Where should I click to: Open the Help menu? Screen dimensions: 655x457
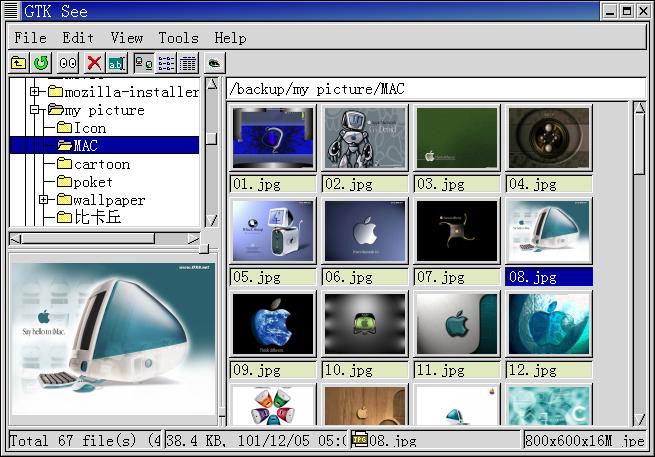coord(230,38)
